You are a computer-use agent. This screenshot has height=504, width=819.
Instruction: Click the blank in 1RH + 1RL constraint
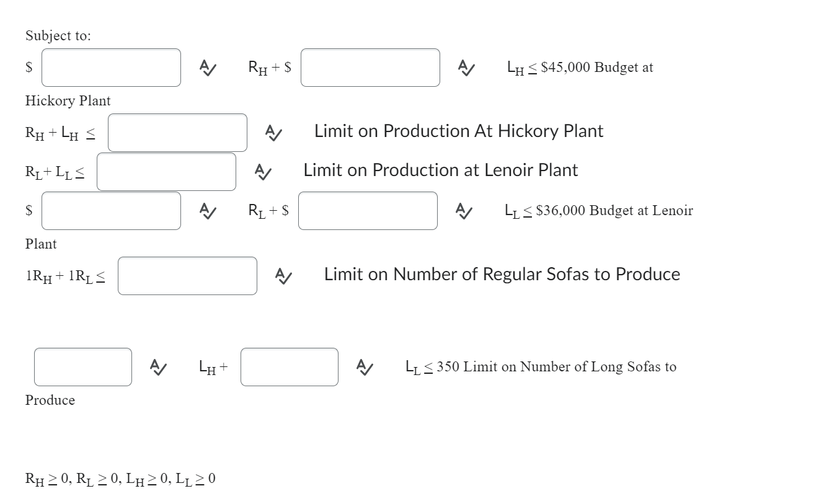click(x=187, y=276)
